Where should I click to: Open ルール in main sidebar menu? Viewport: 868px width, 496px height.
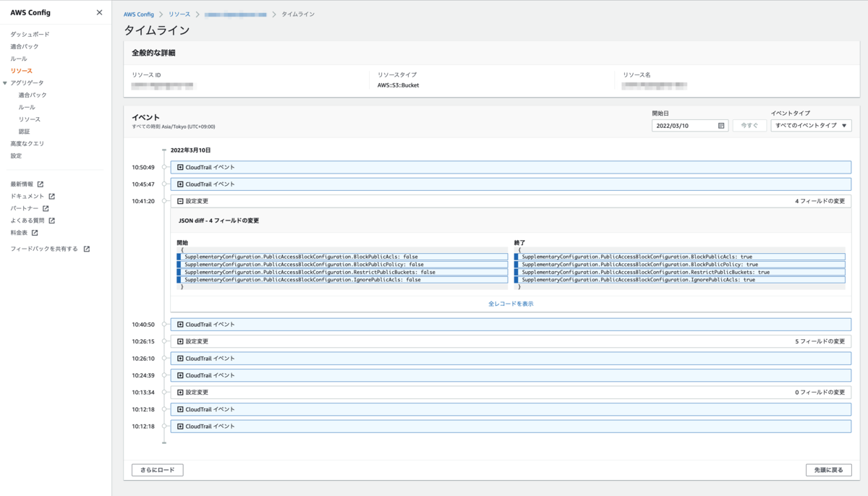pyautogui.click(x=19, y=59)
